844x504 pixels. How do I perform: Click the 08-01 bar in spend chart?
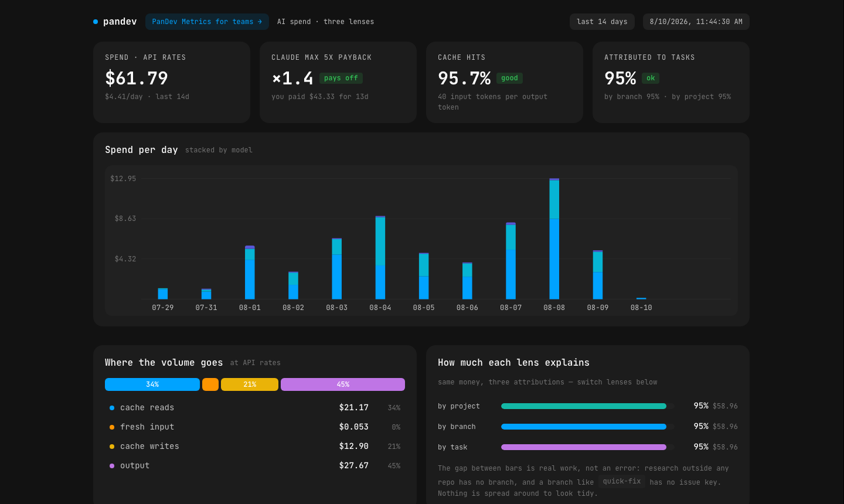point(250,273)
